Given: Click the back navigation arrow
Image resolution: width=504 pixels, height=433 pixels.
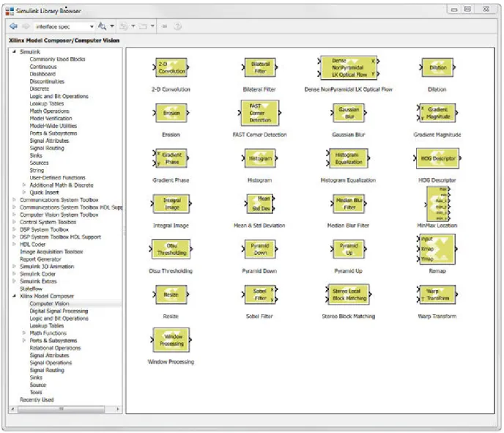Looking at the screenshot, I should pos(13,26).
